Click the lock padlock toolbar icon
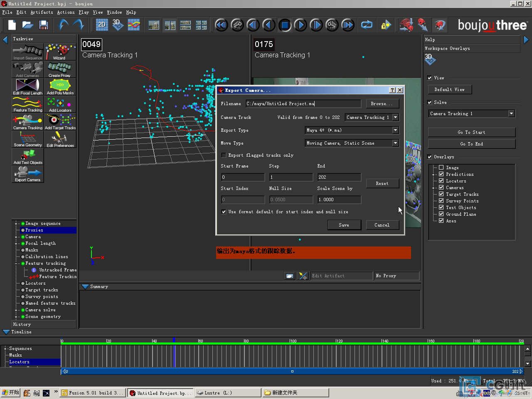 pyautogui.click(x=386, y=25)
